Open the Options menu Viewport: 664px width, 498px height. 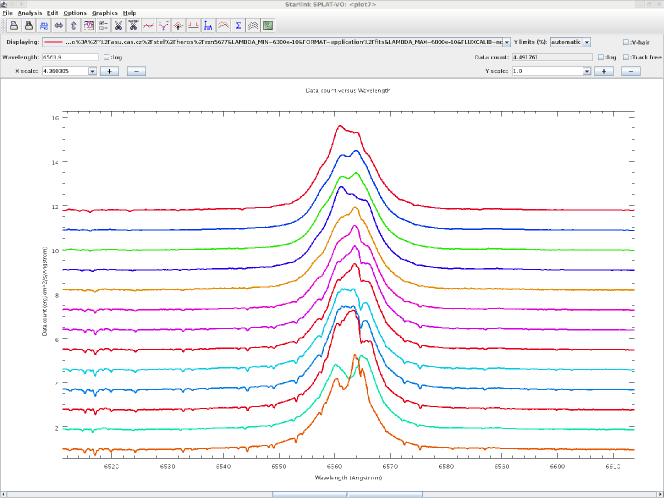tap(75, 13)
